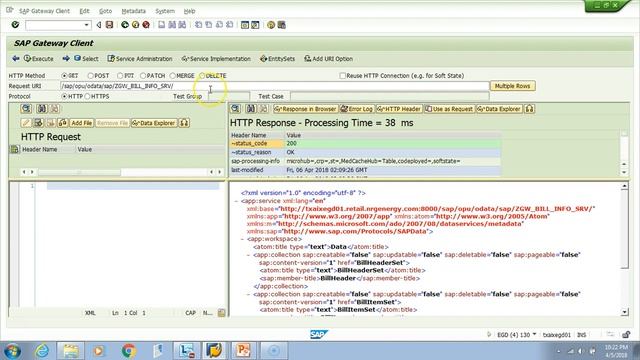Click Response in Browser button

(x=306, y=109)
